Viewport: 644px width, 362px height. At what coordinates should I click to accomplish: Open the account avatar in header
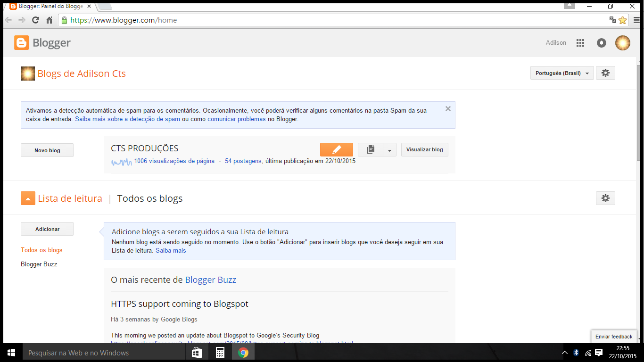click(x=623, y=43)
